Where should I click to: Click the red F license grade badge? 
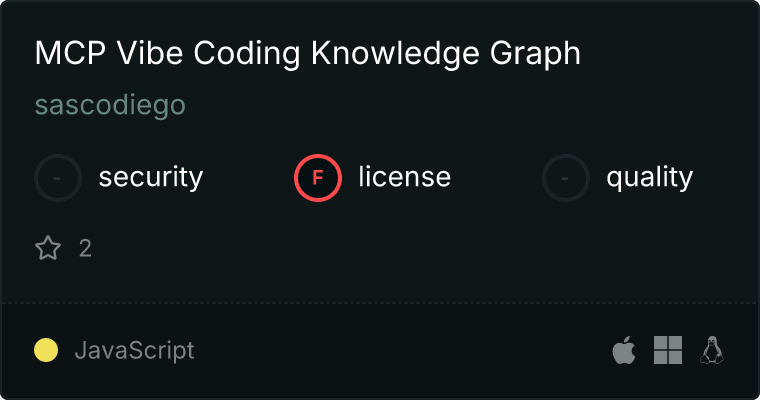(x=318, y=178)
